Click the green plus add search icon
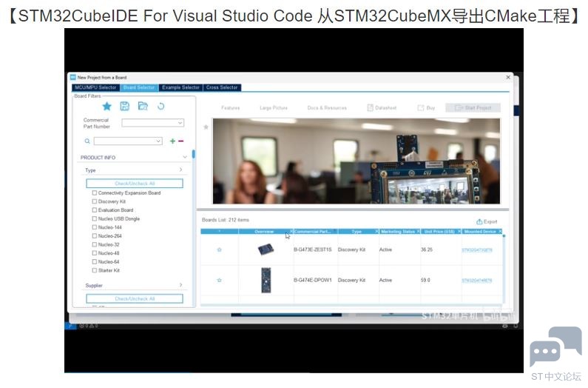This screenshot has height=388, width=588. (x=172, y=141)
